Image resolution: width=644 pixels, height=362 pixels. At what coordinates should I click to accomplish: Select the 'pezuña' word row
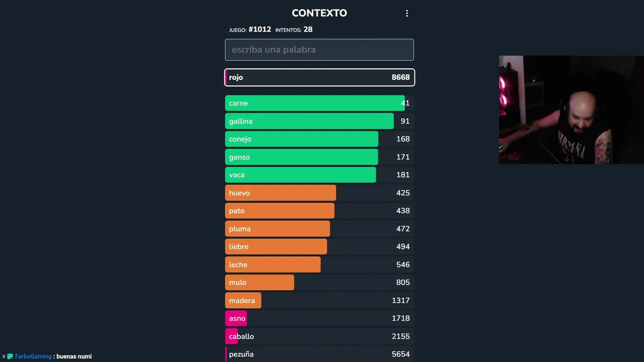(319, 354)
